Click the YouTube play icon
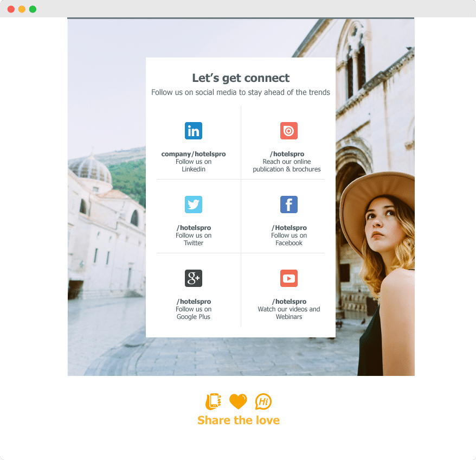This screenshot has height=460, width=476. [289, 278]
